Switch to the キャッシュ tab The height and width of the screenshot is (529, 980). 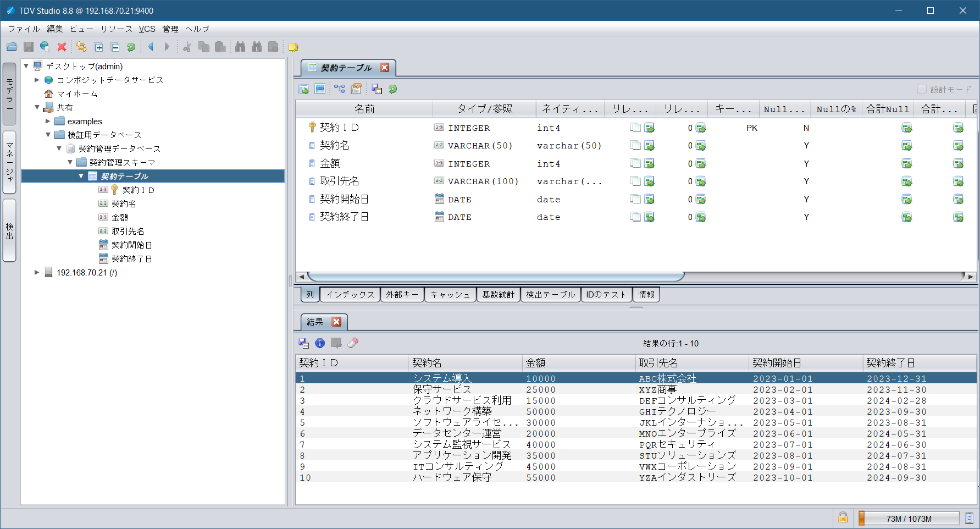click(x=450, y=295)
